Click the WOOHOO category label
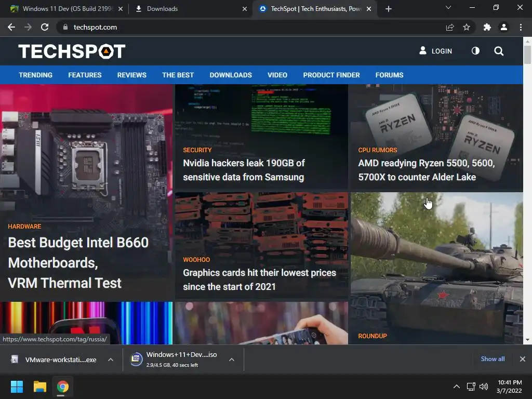The width and height of the screenshot is (532, 399). click(196, 260)
